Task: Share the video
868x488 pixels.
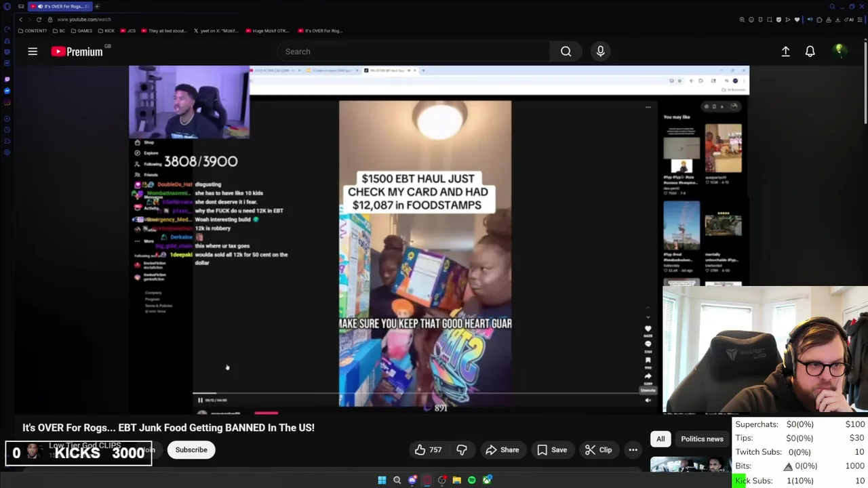Action: point(502,450)
